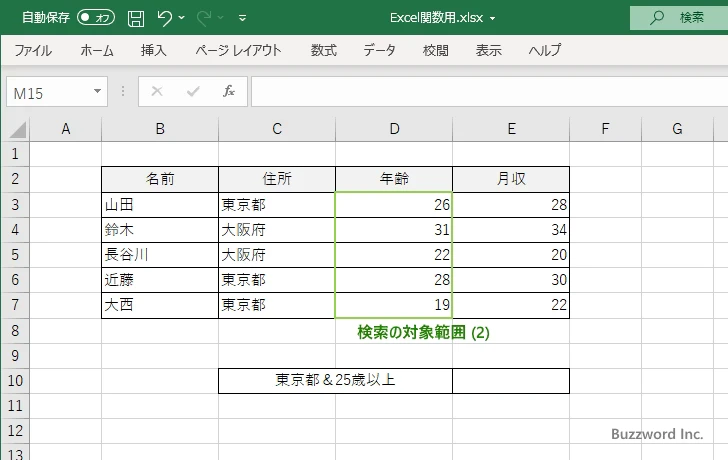Click the 年齢 header cell
728x460 pixels.
click(394, 179)
